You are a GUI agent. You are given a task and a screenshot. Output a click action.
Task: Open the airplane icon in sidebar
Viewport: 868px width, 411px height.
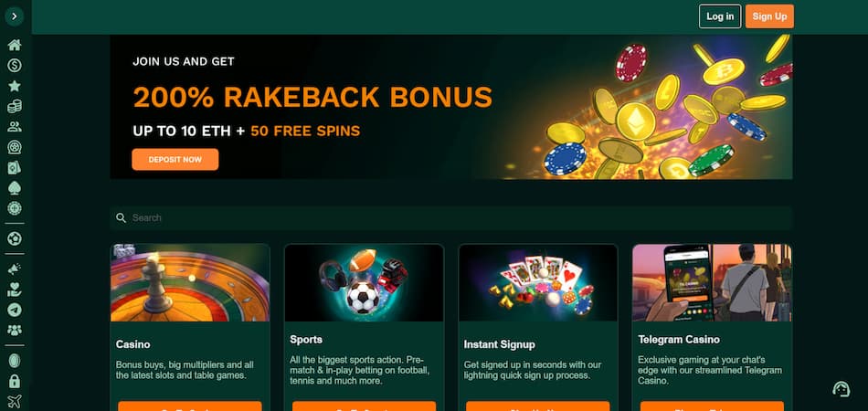click(x=15, y=401)
